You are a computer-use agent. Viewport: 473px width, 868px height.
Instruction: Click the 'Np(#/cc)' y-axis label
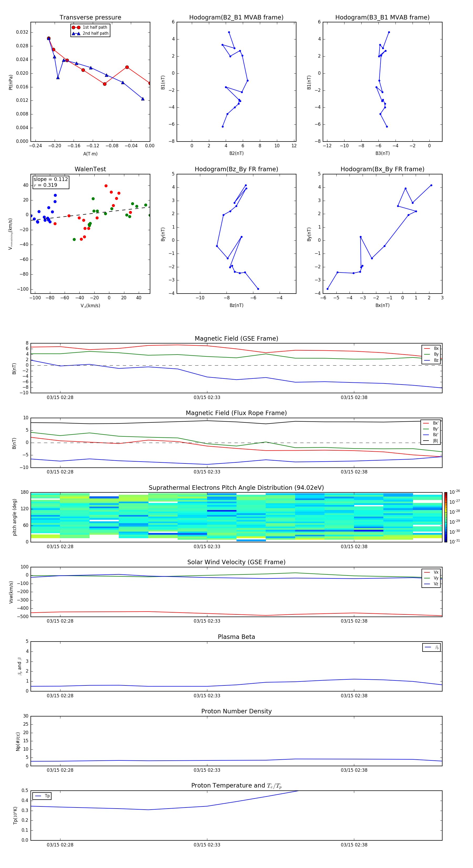tap(18, 741)
